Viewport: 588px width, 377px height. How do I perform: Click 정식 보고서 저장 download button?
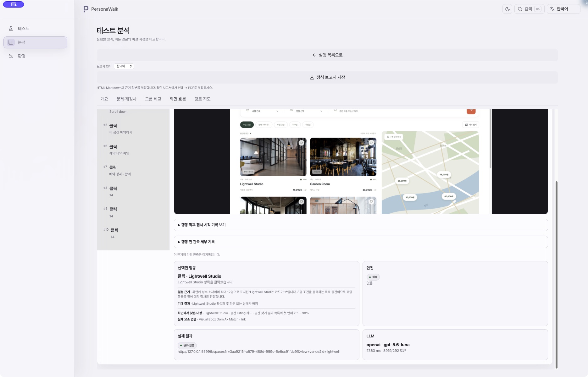point(327,77)
